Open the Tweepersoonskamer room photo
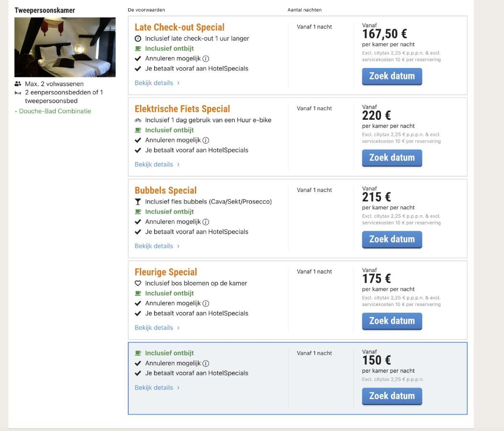The width and height of the screenshot is (504, 431). tap(65, 47)
